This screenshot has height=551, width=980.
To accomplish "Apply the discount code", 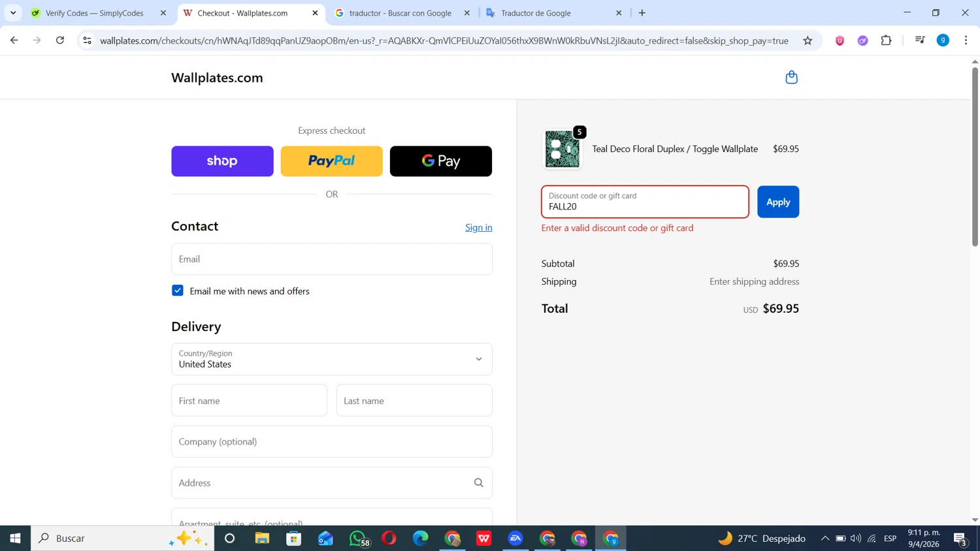I will point(778,202).
